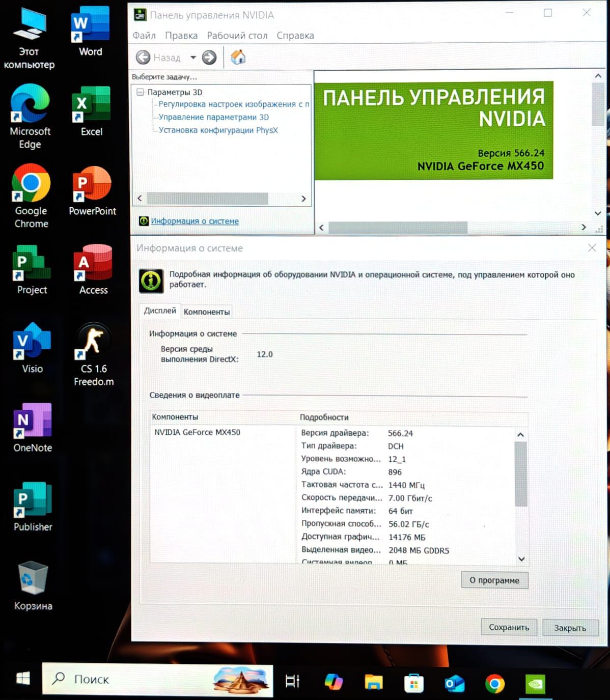Click the Версия драйвера value 566.24
Viewport: 610px width, 700px height.
400,433
